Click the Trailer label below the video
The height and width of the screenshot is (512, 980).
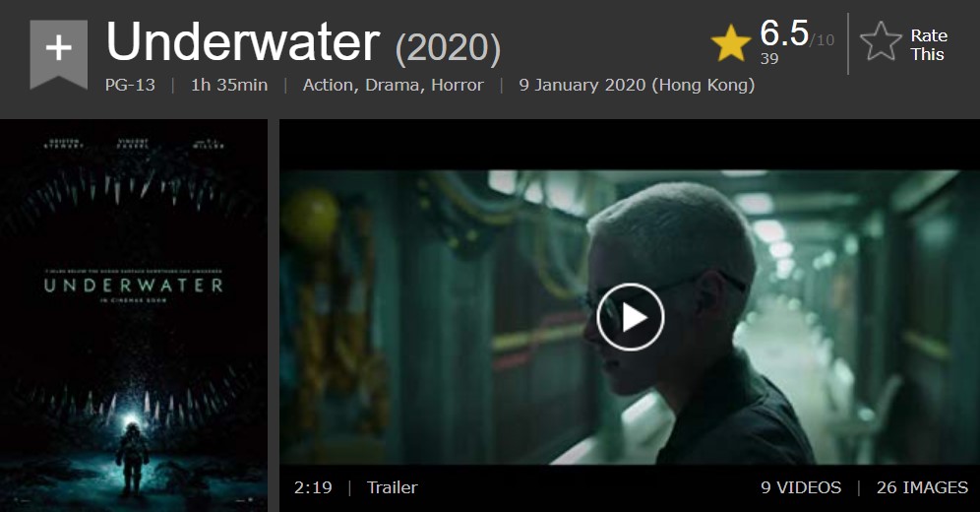coord(392,487)
